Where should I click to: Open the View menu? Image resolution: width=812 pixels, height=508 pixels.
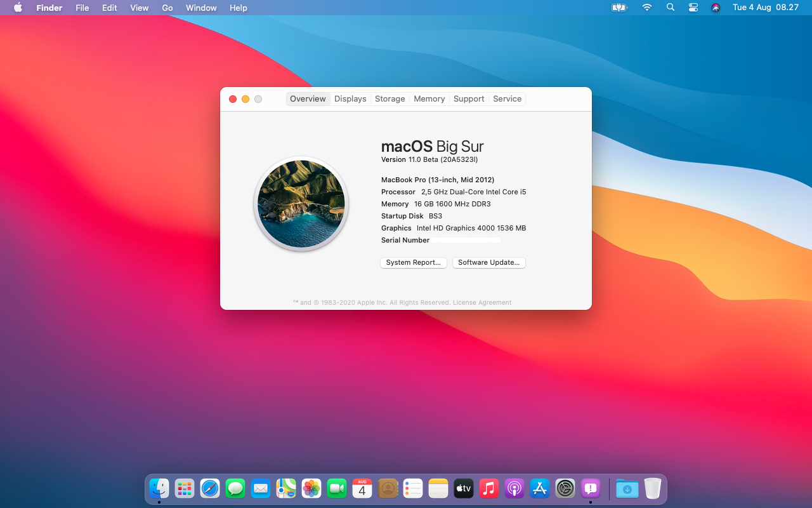[140, 8]
